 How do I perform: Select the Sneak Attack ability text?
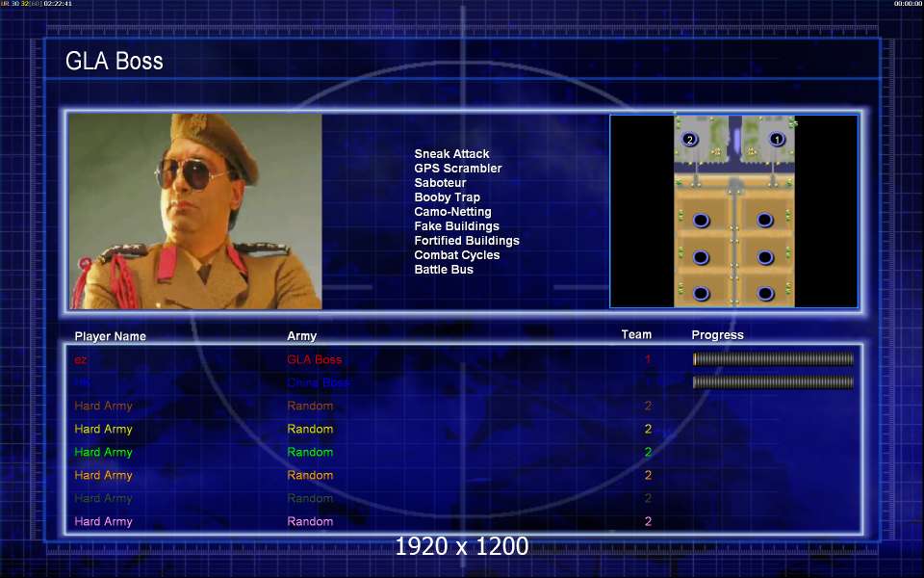click(x=451, y=154)
